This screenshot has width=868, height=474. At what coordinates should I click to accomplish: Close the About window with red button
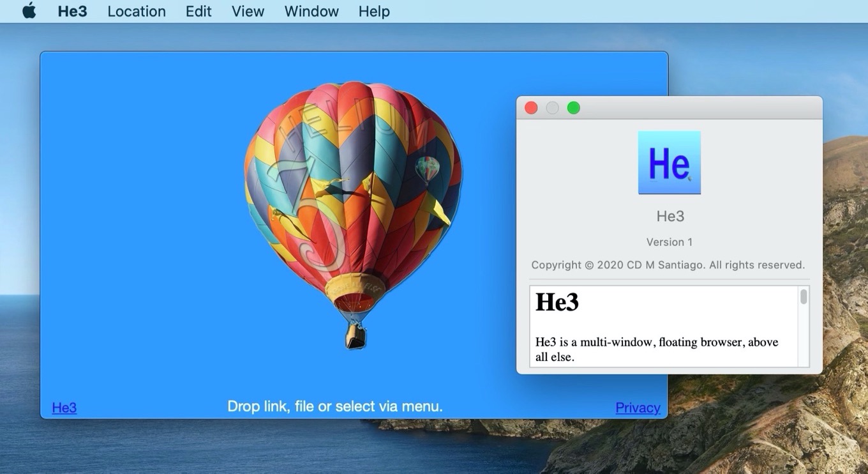click(531, 108)
